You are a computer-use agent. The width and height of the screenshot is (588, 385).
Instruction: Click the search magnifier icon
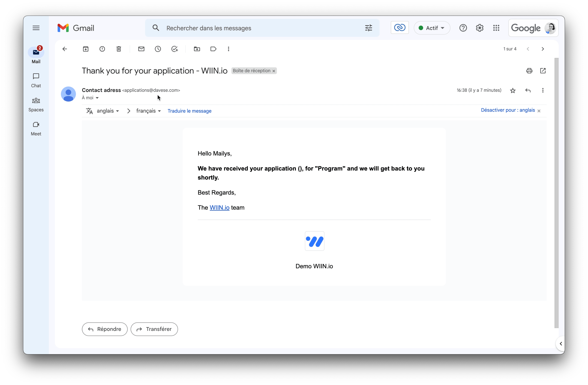[156, 28]
